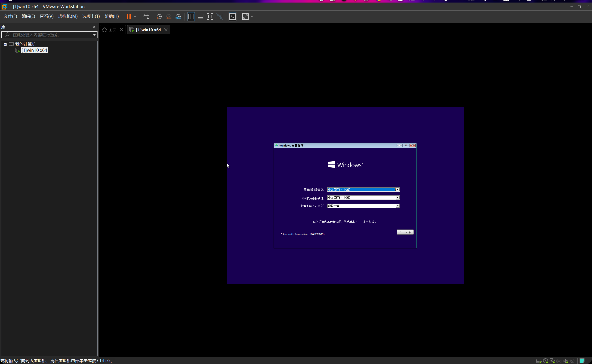Image resolution: width=592 pixels, height=364 pixels.
Task: Enter full screen mode icon
Action: (x=210, y=16)
